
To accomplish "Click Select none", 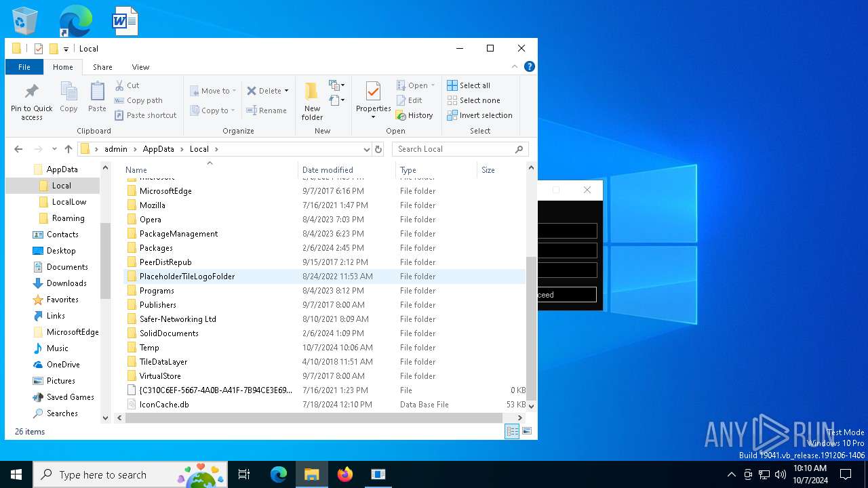I will point(473,100).
